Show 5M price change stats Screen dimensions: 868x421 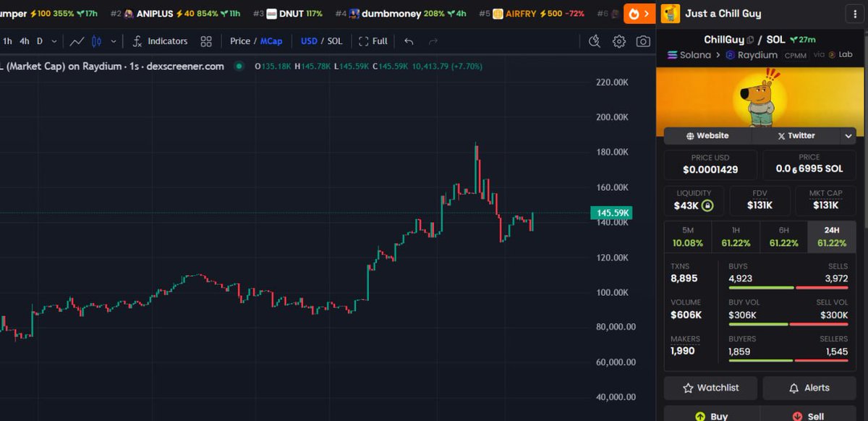(x=687, y=237)
